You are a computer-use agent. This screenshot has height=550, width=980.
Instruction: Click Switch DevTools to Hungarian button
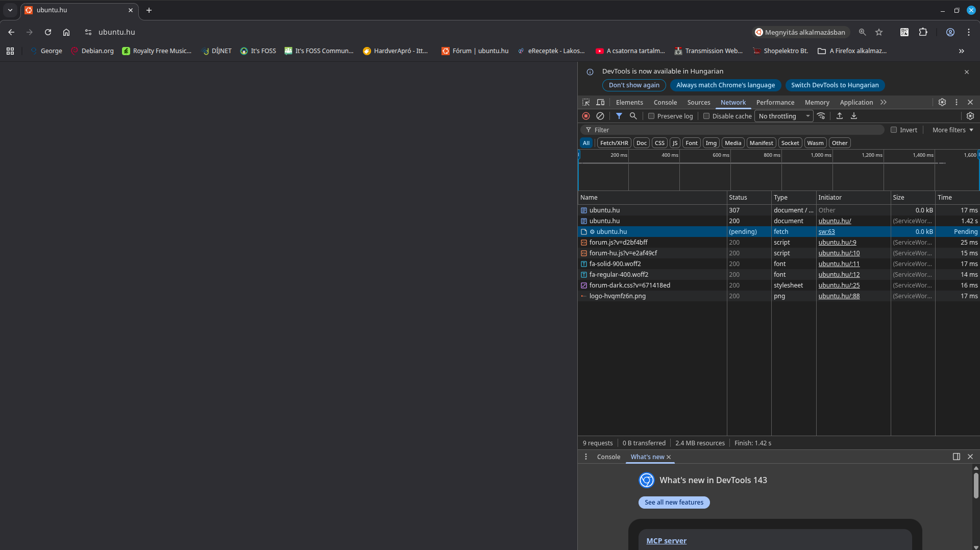coord(835,85)
